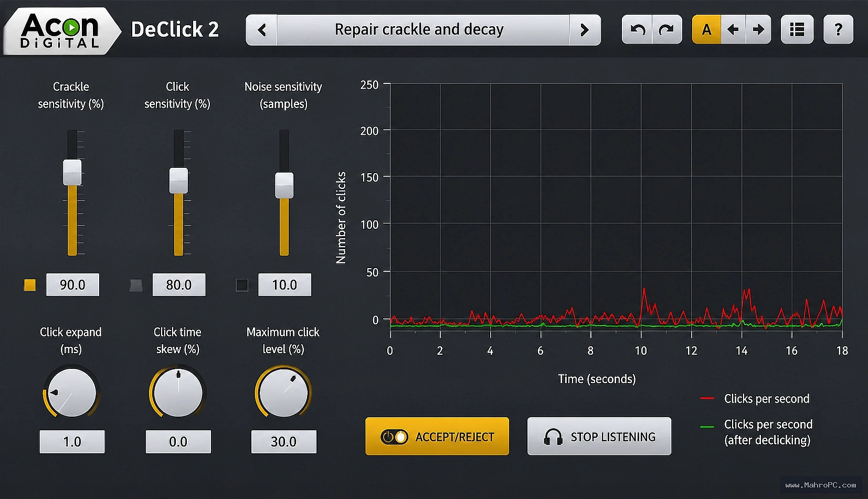
Task: Click the 'Clicks per second (after declicking)' legend
Action: click(756, 432)
